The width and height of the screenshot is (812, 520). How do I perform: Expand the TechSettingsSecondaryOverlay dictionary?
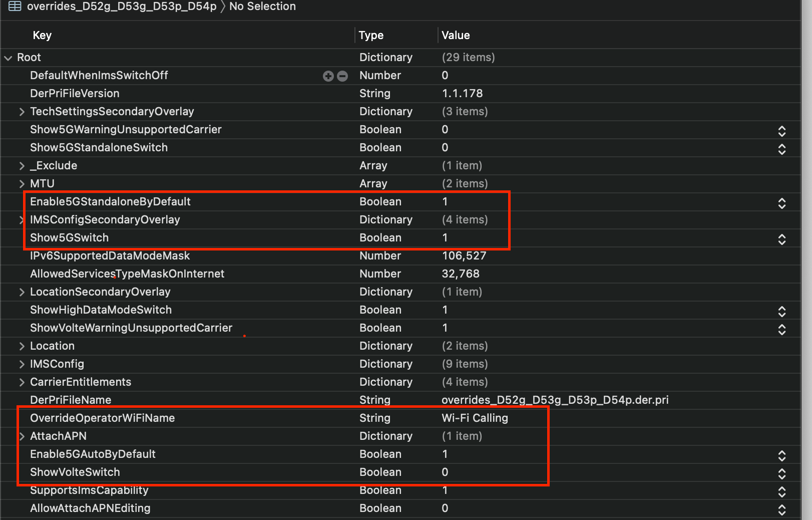(x=22, y=112)
